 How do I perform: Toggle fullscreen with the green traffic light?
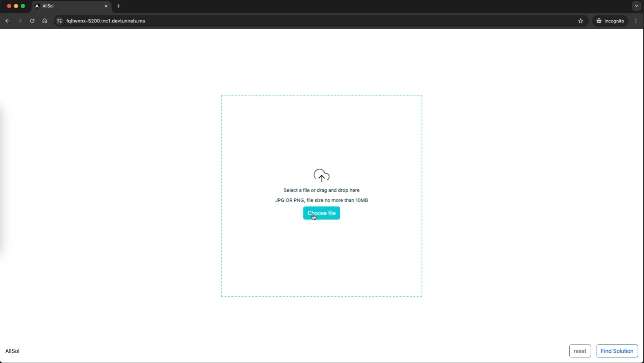(x=23, y=6)
